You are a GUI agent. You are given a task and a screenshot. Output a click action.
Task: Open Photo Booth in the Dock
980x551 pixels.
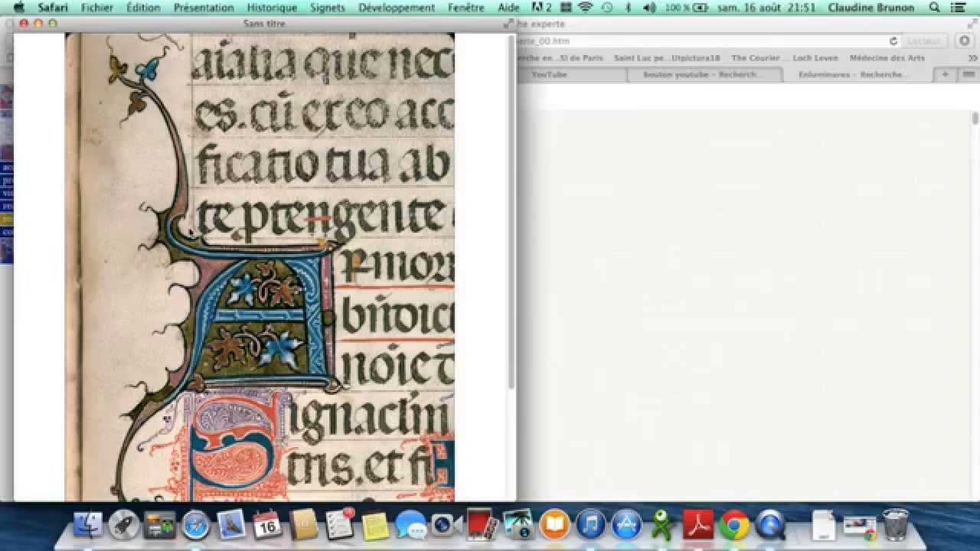[x=483, y=525]
